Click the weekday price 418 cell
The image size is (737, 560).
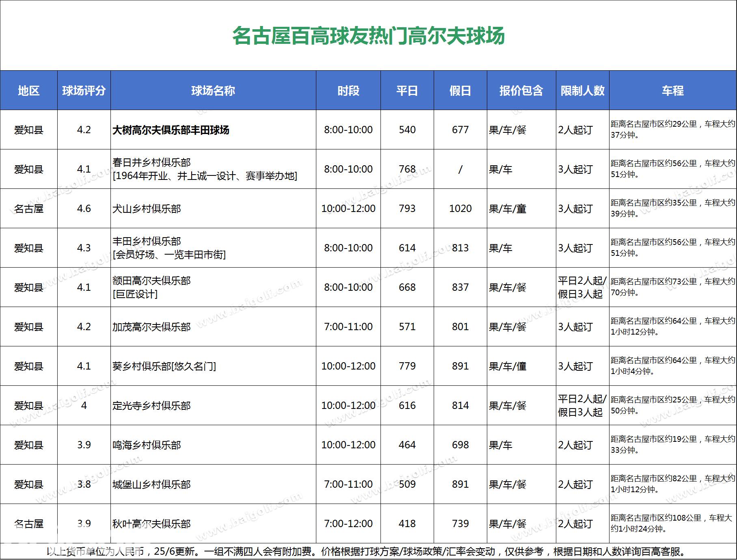[x=407, y=524]
